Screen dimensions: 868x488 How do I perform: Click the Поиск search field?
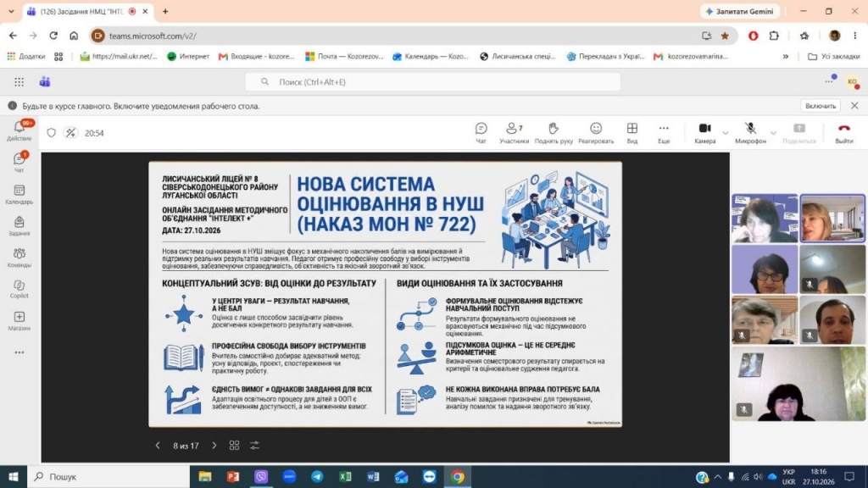433,82
